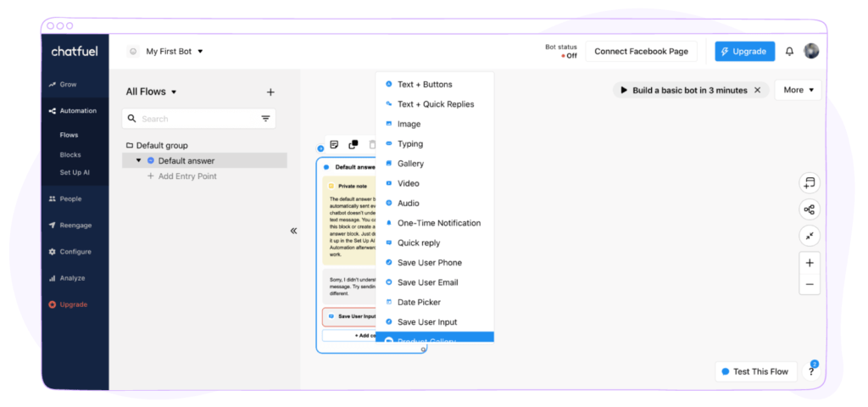Screen dimensions: 868x407
Task: Zoom in the canvas with plus
Action: 810,263
